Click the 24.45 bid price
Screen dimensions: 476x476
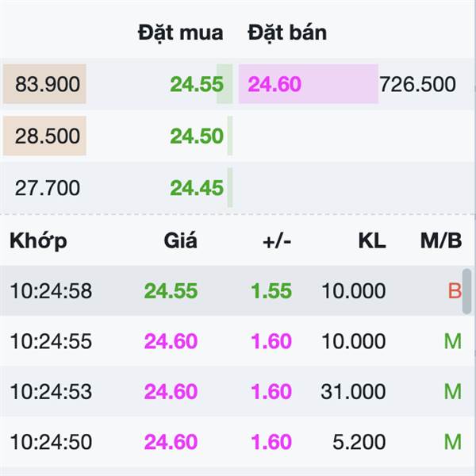197,188
